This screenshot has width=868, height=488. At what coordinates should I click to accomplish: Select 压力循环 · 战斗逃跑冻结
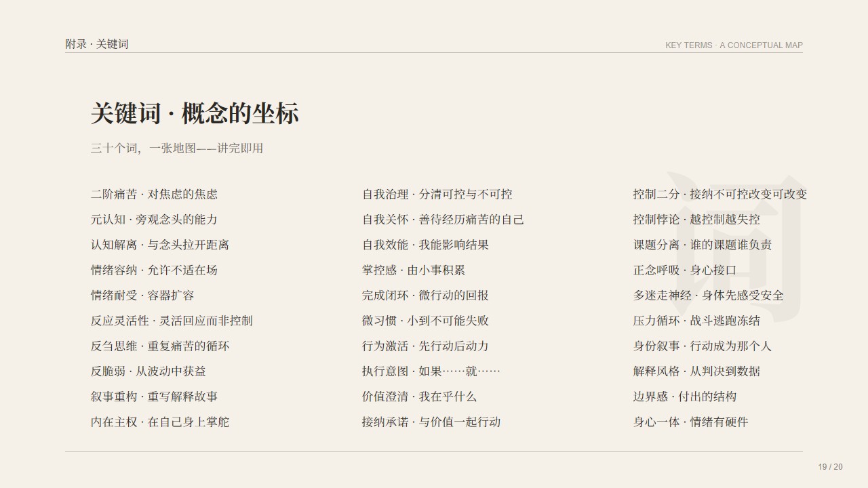[696, 321]
